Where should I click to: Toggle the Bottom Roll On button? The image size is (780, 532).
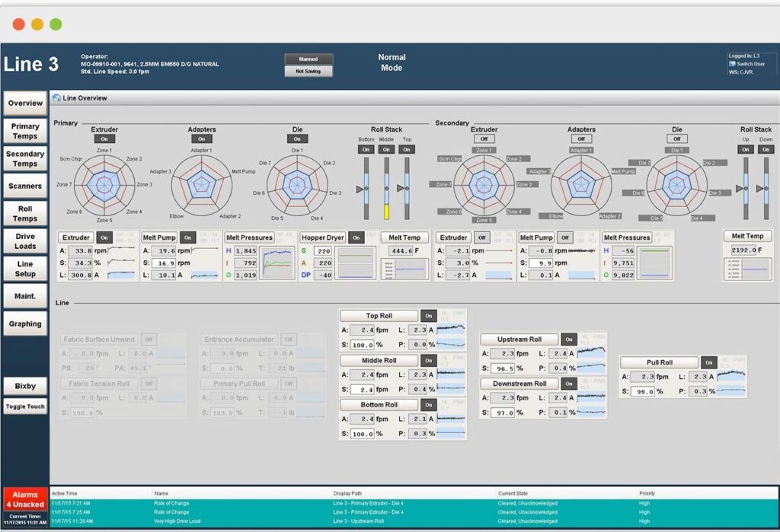[428, 405]
